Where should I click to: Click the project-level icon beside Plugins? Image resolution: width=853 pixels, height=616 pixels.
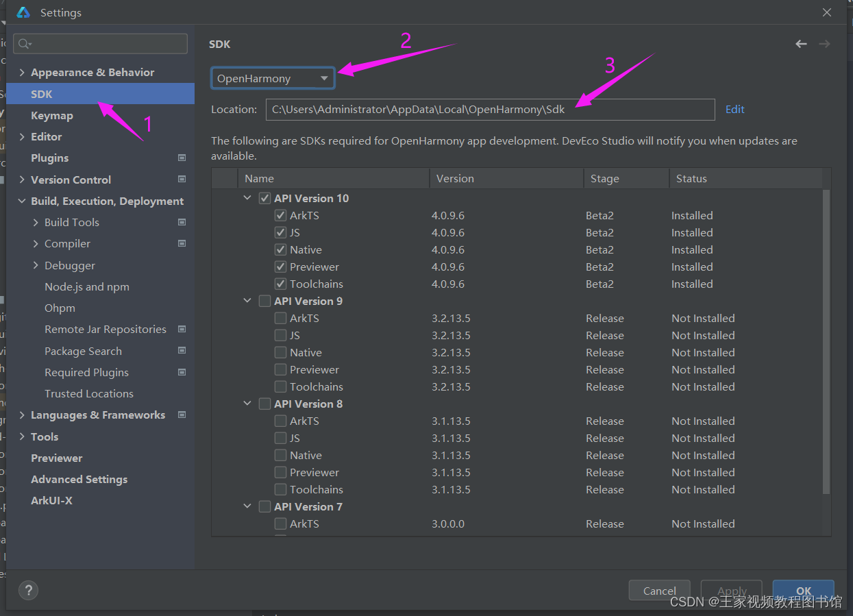[182, 158]
